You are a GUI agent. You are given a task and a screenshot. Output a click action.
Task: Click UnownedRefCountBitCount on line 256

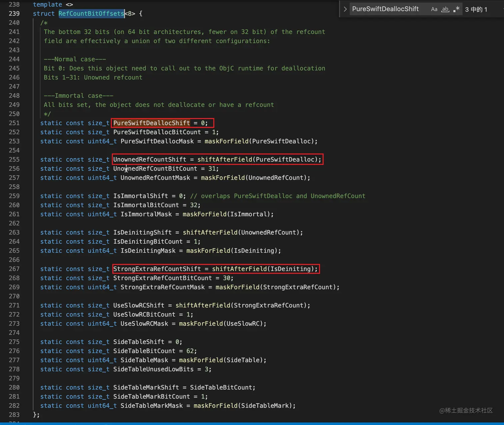tap(155, 168)
